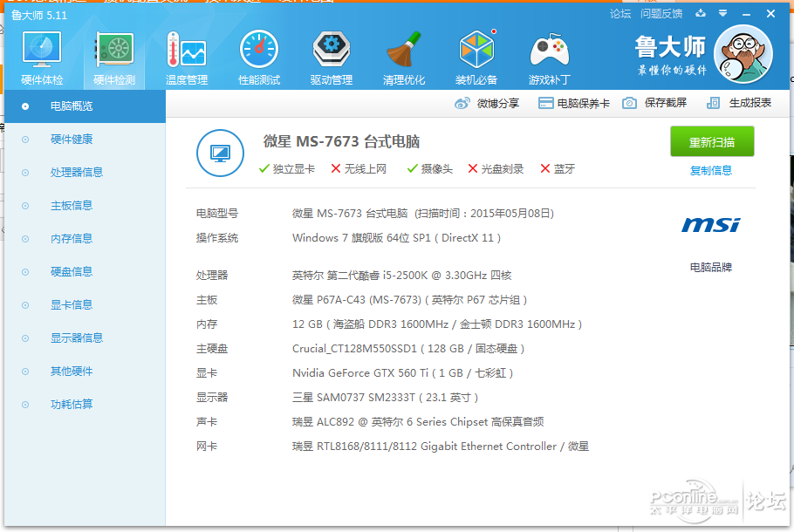Click the MSI brand logo
Screen dimensions: 794x532
tap(710, 225)
